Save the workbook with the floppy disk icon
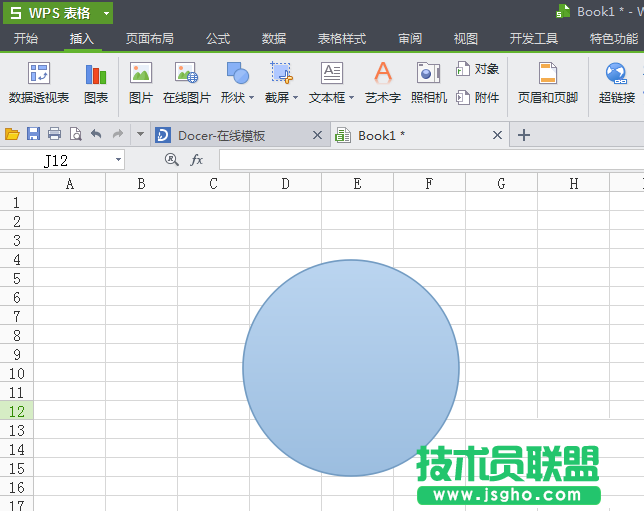 click(33, 134)
